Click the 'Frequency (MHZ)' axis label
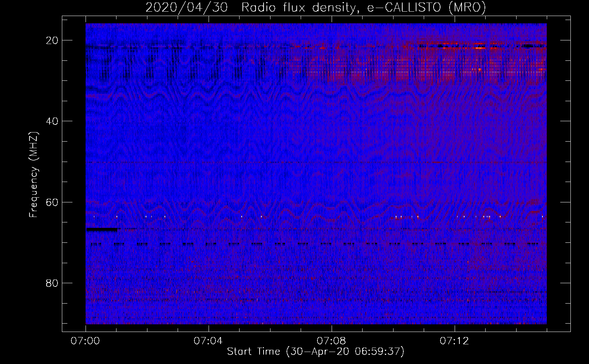 click(33, 175)
